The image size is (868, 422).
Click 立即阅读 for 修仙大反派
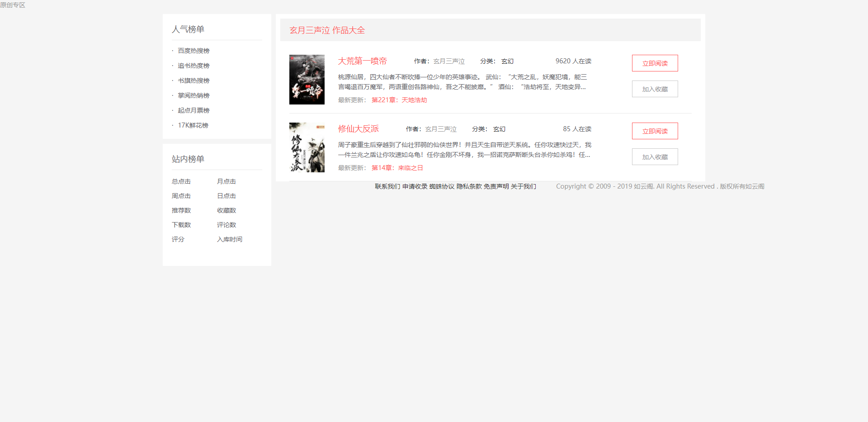(655, 131)
